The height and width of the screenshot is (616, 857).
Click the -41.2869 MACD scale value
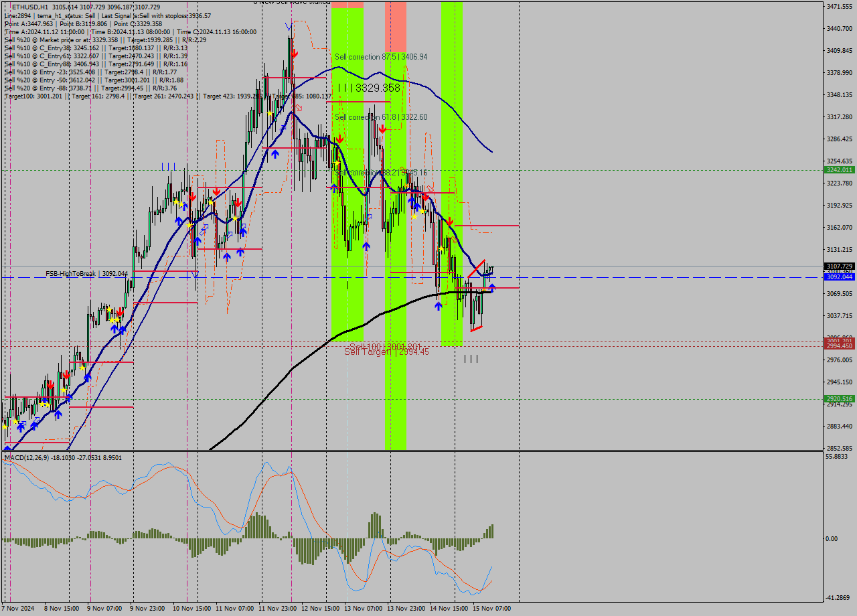coord(838,597)
